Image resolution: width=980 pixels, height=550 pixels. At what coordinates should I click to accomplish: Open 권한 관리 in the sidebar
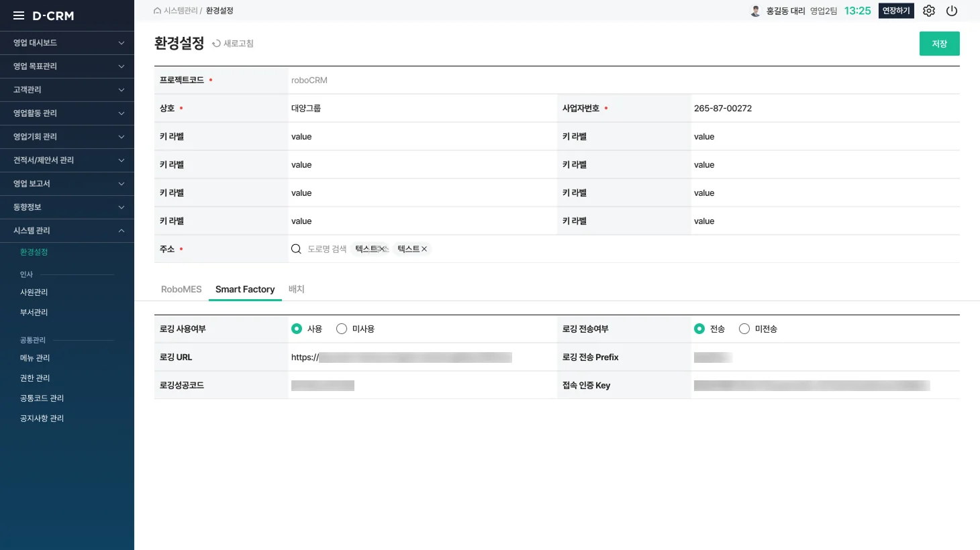(35, 378)
